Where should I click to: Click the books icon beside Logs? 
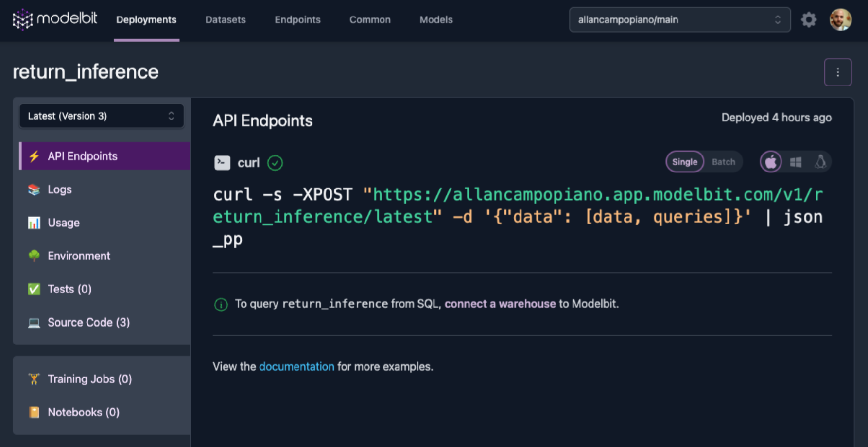click(x=34, y=189)
